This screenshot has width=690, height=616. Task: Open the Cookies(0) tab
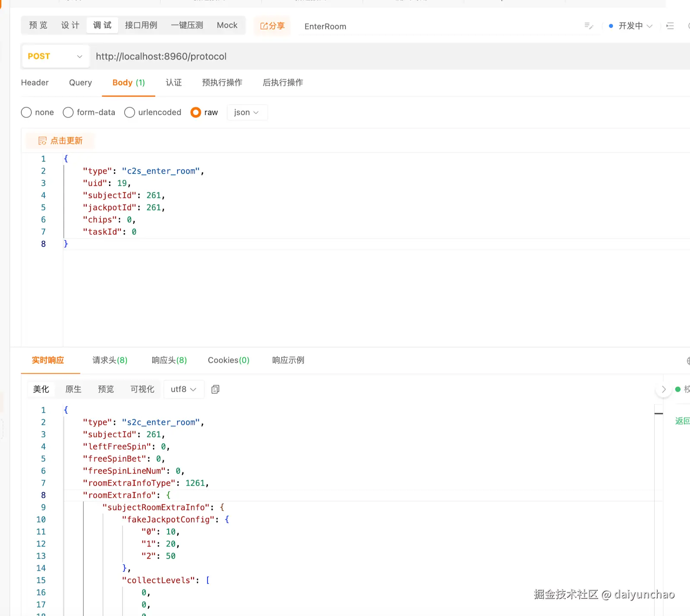(x=229, y=360)
